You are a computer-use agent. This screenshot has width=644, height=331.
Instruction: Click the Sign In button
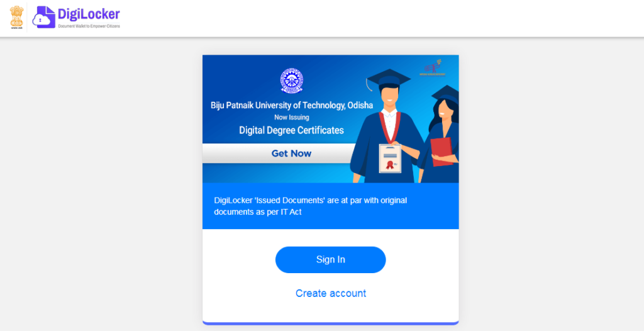[x=331, y=260]
